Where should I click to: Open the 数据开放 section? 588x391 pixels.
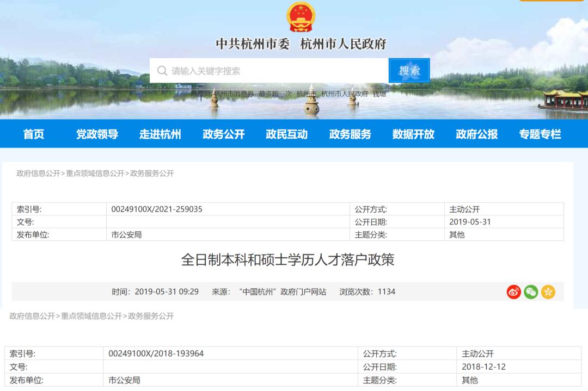[414, 134]
